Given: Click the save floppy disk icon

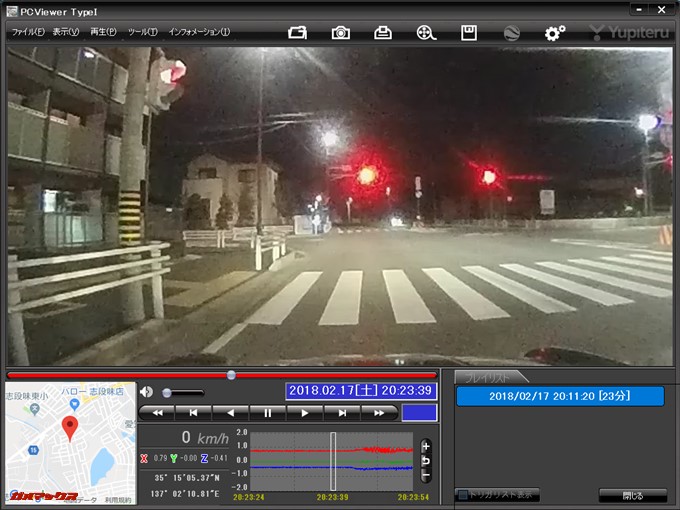Looking at the screenshot, I should [468, 32].
